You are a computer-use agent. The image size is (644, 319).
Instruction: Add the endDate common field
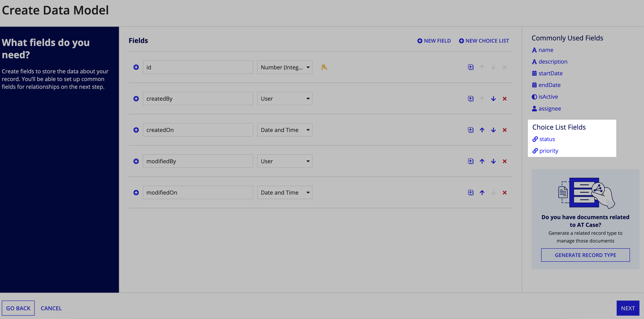click(546, 85)
